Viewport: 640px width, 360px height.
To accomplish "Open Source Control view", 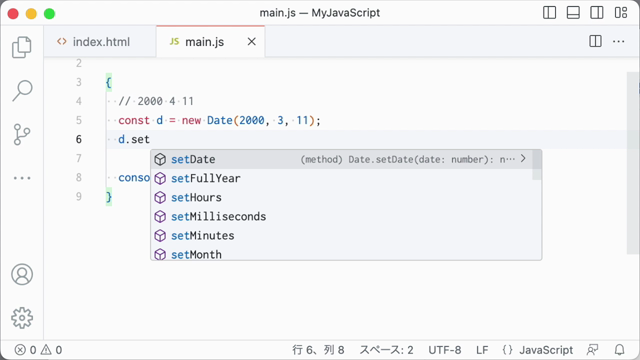I will click(22, 134).
